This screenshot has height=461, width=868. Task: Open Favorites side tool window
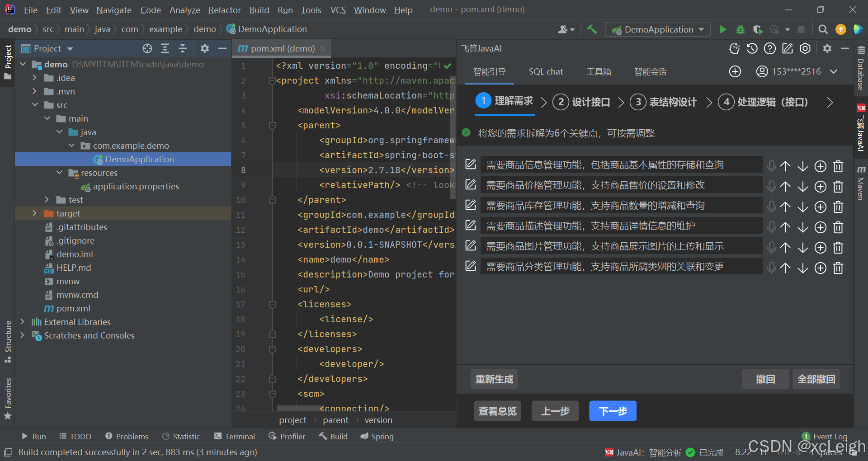pyautogui.click(x=8, y=398)
